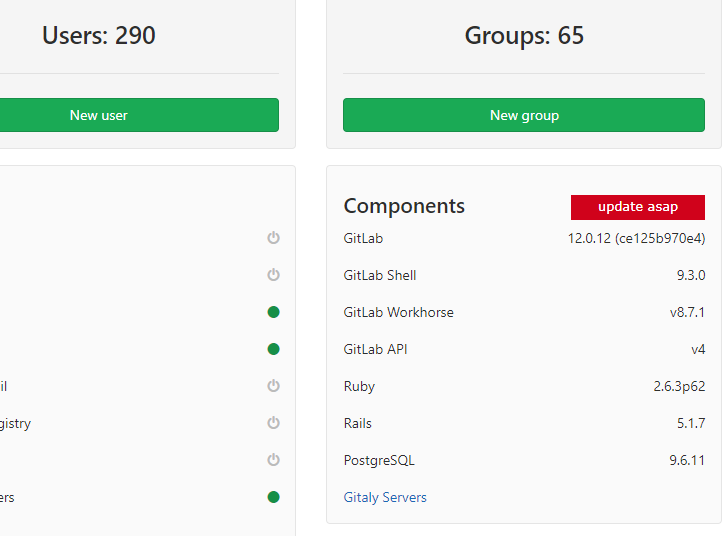Click the GitLab Workhorse version v8.7.1
The width and height of the screenshot is (722, 536).
(x=687, y=312)
